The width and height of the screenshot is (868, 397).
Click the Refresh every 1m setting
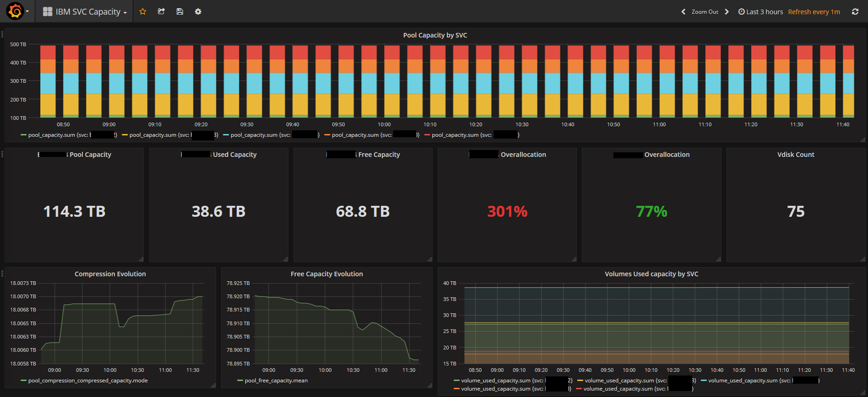pyautogui.click(x=814, y=12)
